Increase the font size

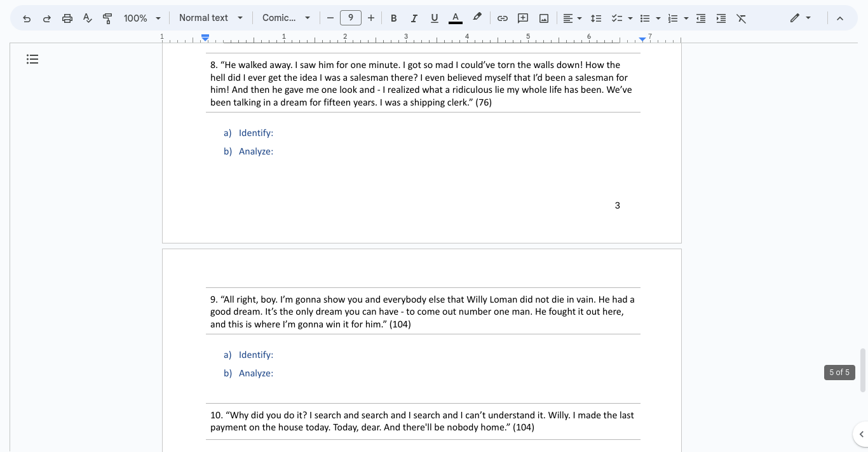pyautogui.click(x=371, y=18)
